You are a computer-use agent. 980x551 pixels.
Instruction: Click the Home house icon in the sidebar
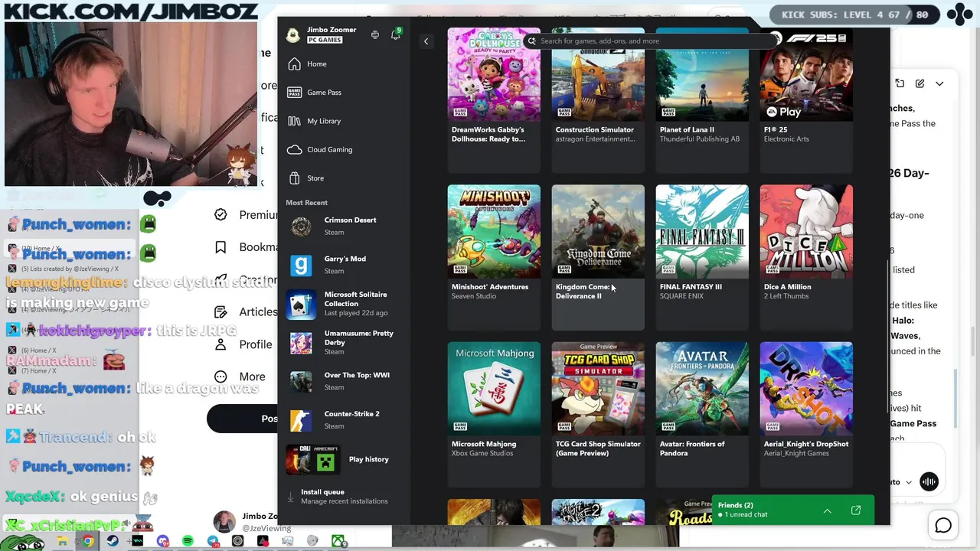coord(295,64)
